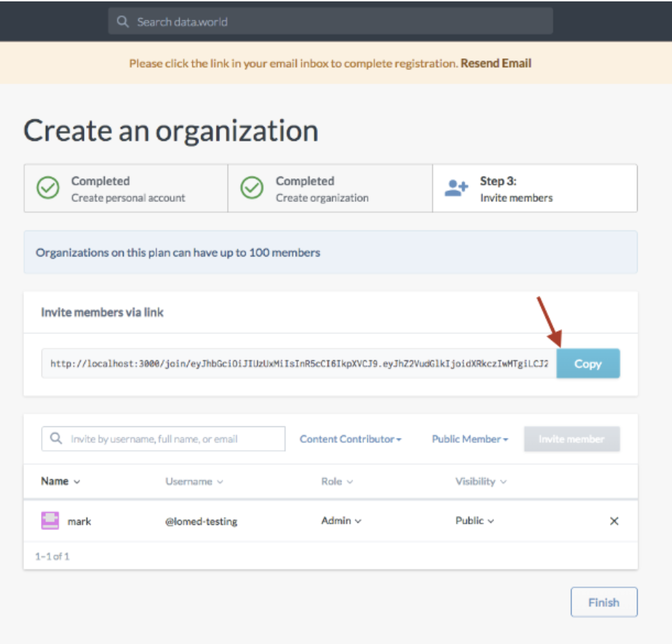The width and height of the screenshot is (672, 644).
Task: Click the search magnifier icon in top bar
Action: [x=123, y=22]
